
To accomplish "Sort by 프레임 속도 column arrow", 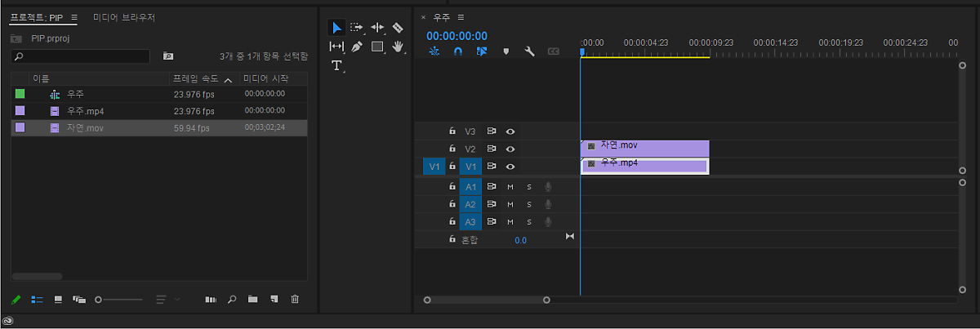I will pyautogui.click(x=228, y=79).
